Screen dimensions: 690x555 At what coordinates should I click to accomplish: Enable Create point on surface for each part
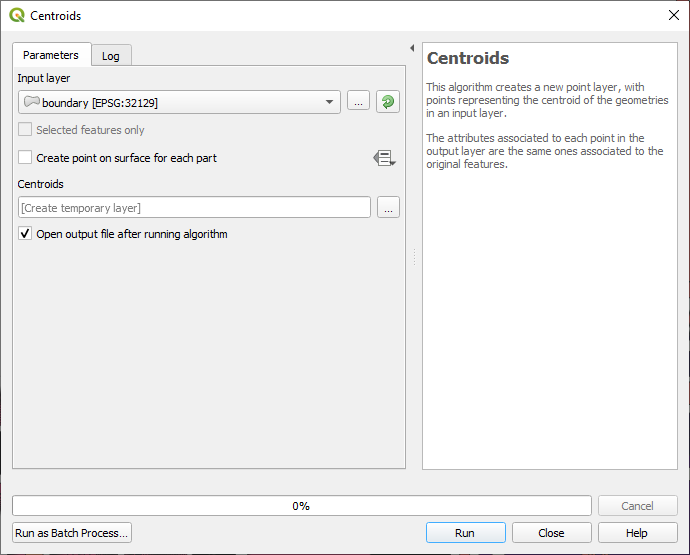tap(25, 158)
